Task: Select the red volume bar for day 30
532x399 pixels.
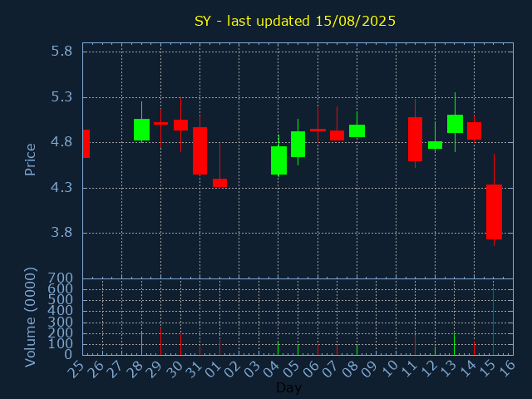Action: [180, 345]
